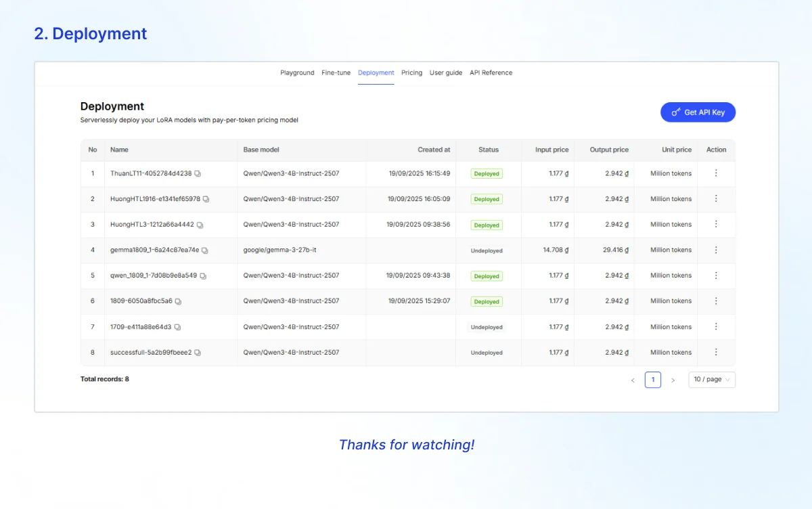Expand the 10 / page size dropdown

[711, 380]
